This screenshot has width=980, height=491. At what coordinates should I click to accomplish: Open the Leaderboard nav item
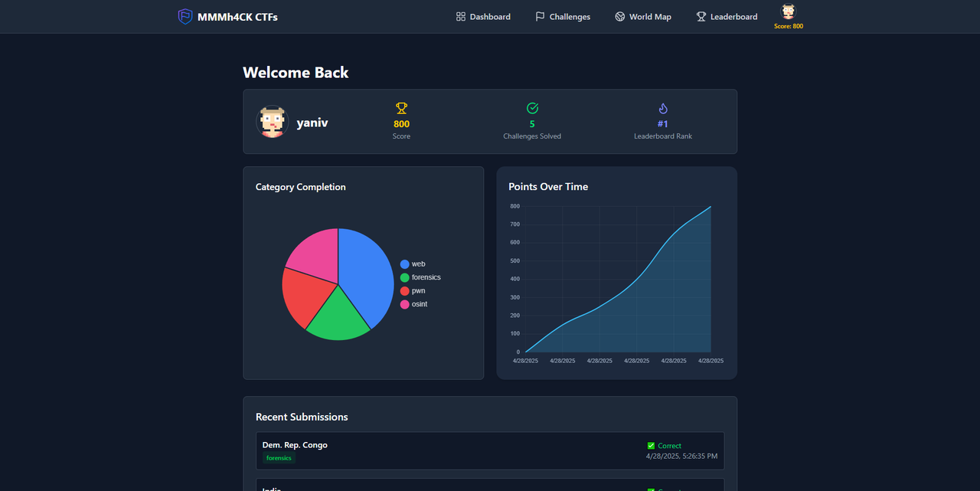click(727, 16)
